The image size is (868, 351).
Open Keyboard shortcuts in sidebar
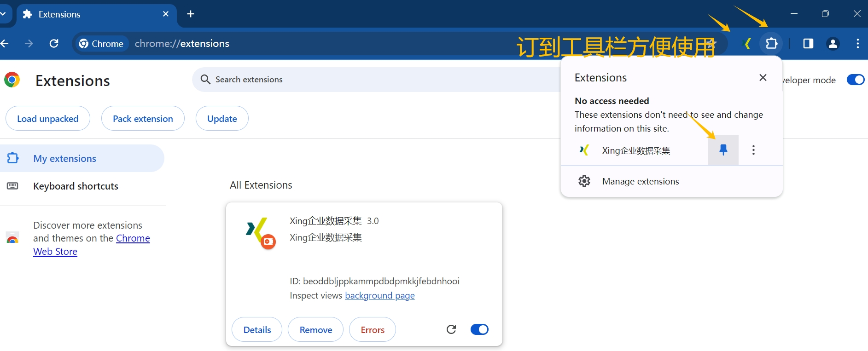click(x=76, y=186)
